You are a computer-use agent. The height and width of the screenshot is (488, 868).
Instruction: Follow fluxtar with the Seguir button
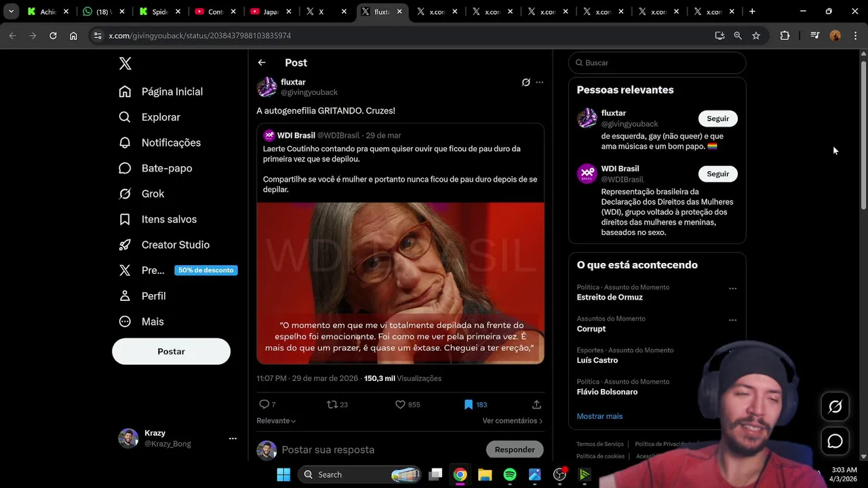[718, 119]
